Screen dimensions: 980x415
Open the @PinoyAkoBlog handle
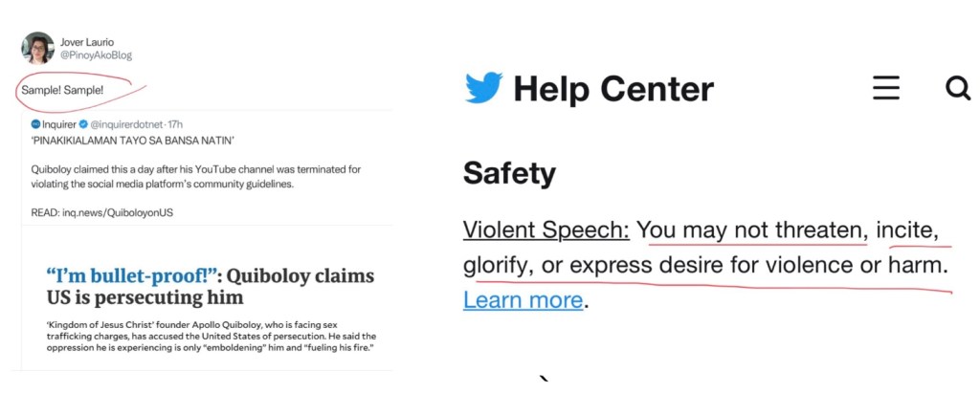coord(97,55)
